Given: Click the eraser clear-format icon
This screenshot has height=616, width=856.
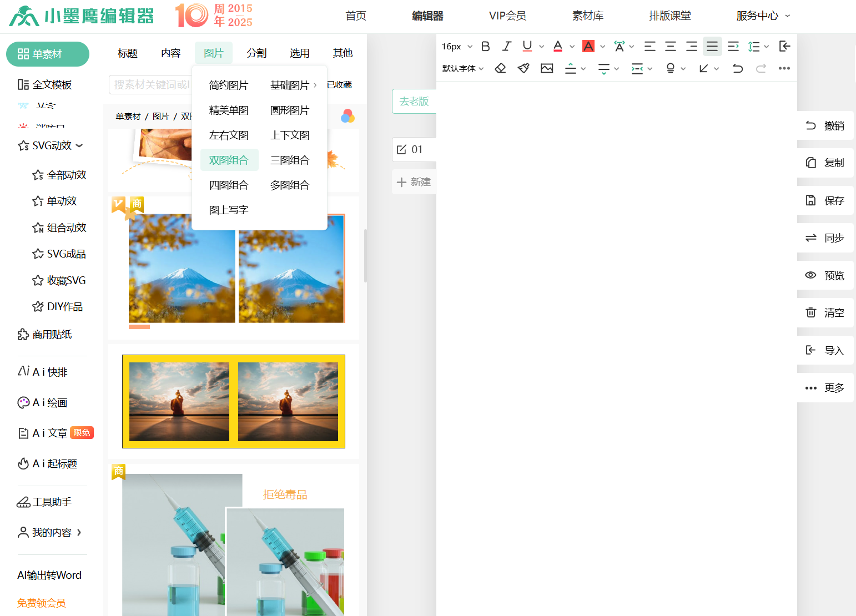Looking at the screenshot, I should pyautogui.click(x=500, y=68).
